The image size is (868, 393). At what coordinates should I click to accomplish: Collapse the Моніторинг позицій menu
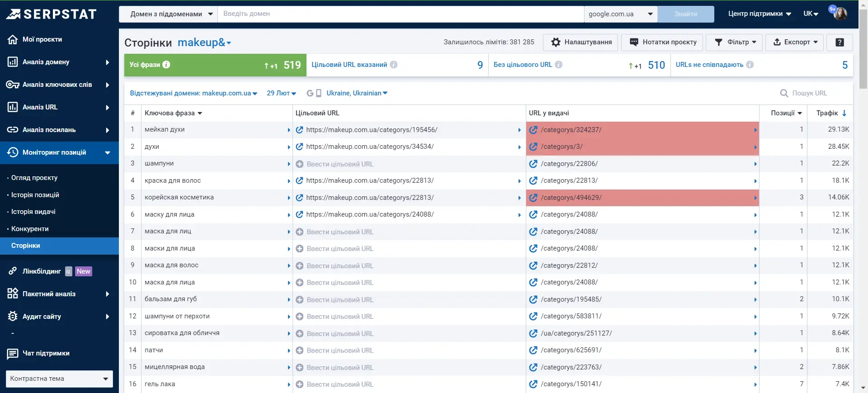click(x=59, y=152)
